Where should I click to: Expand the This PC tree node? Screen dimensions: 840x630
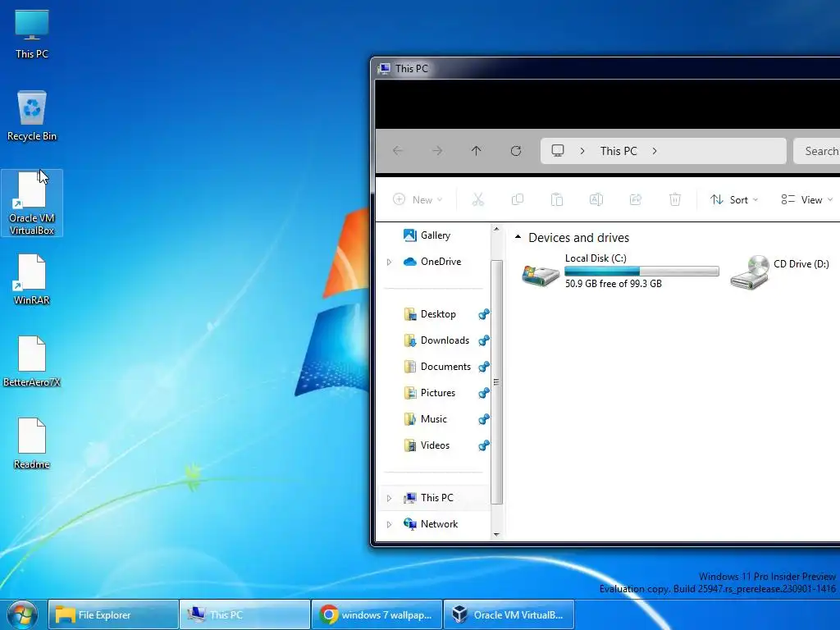pos(390,498)
